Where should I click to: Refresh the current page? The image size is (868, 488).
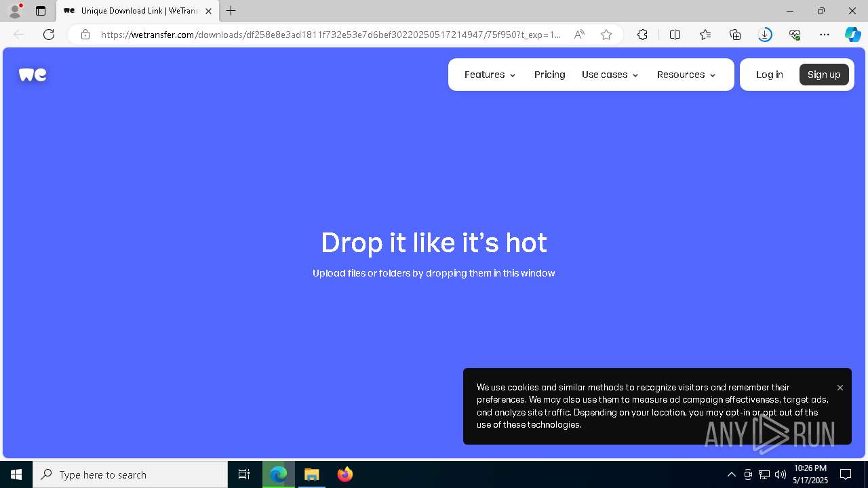coord(49,35)
